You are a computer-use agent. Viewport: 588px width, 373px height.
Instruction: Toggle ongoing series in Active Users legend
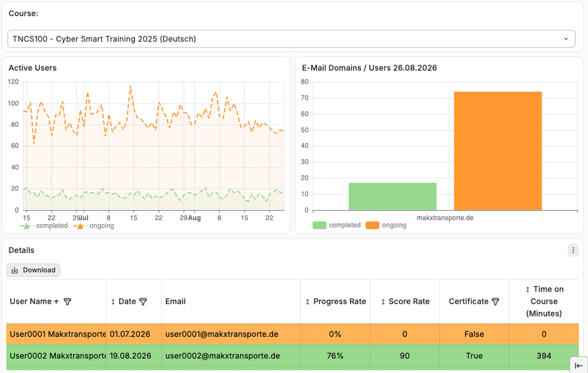coord(94,226)
